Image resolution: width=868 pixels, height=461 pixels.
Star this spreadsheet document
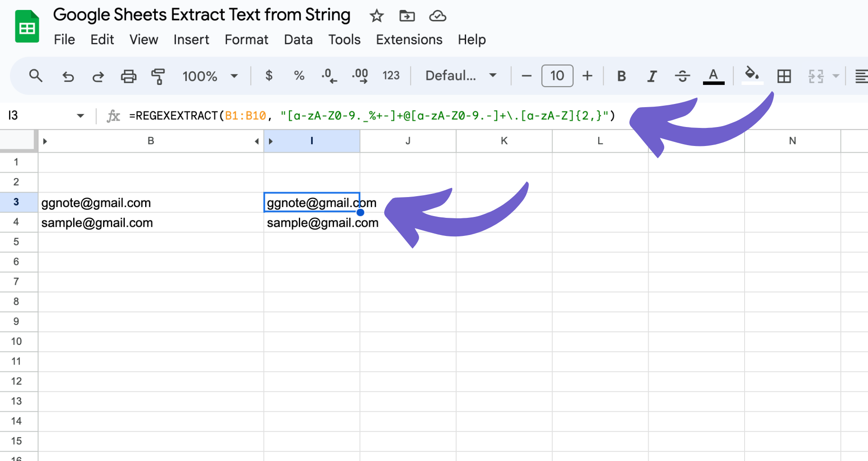click(377, 16)
